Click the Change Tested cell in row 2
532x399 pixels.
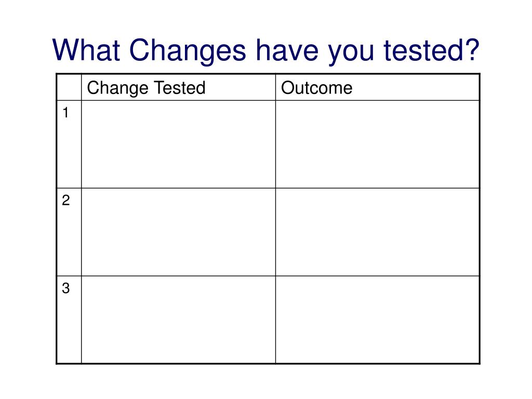179,232
